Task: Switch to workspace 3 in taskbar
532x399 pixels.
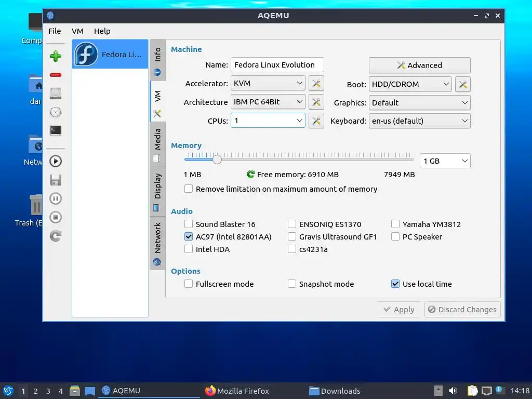Action: pyautogui.click(x=48, y=391)
